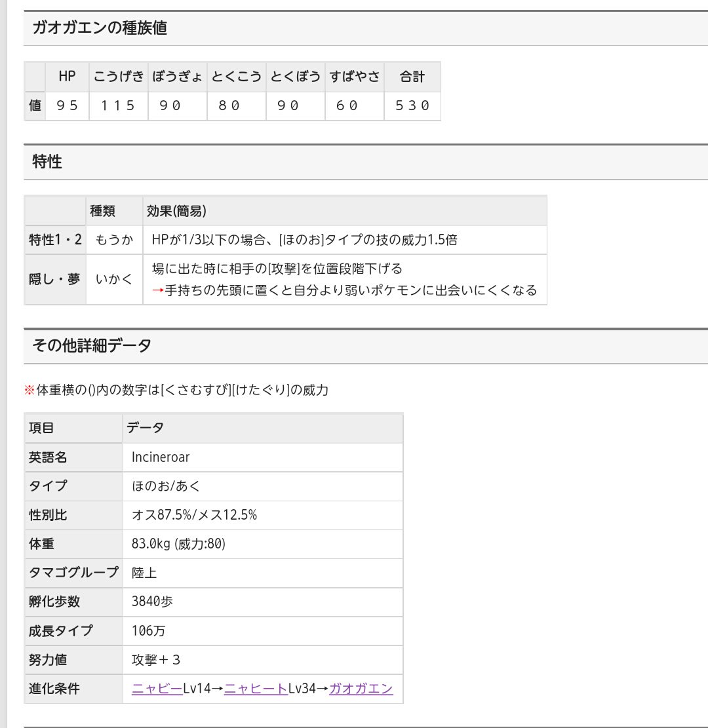
Task: Click the タマゴグループ row label
Action: [x=74, y=573]
